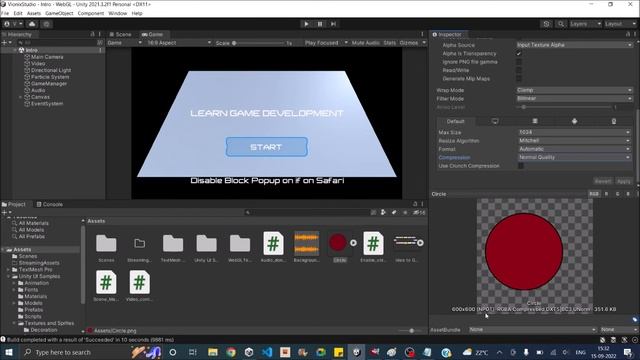The image size is (640, 360).
Task: Select the Project tab
Action: (x=14, y=204)
